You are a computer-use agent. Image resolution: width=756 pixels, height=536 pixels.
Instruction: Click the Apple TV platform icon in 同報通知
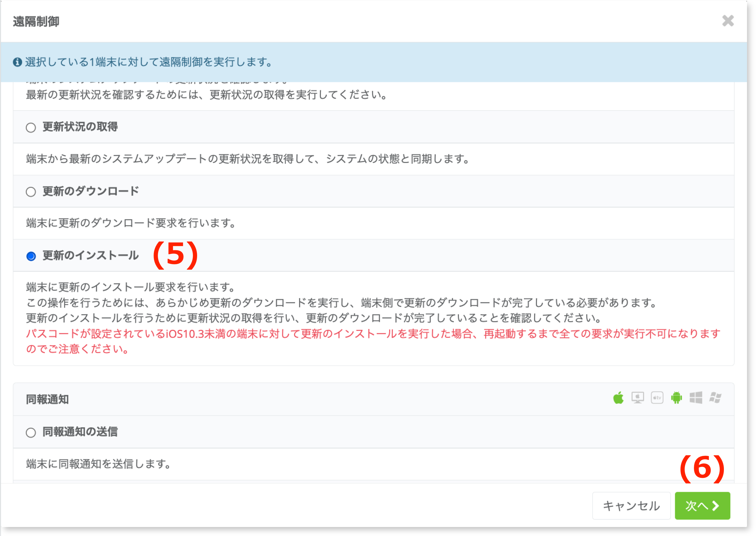click(657, 398)
